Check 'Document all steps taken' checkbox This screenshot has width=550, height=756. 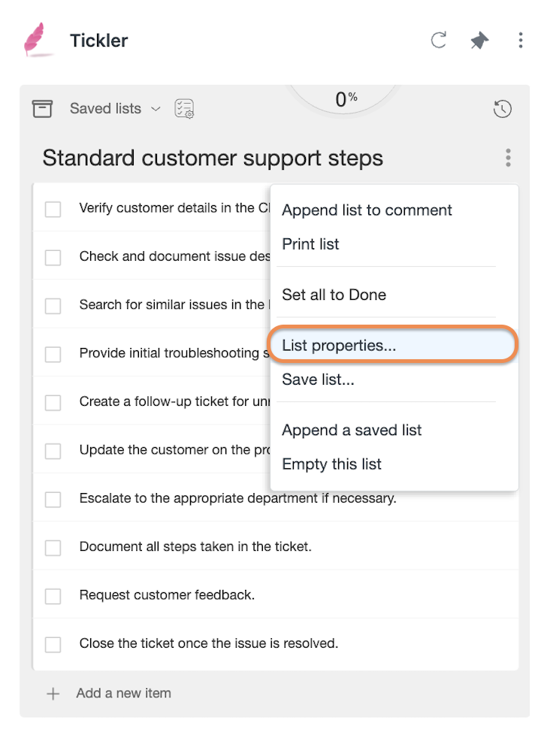53,548
